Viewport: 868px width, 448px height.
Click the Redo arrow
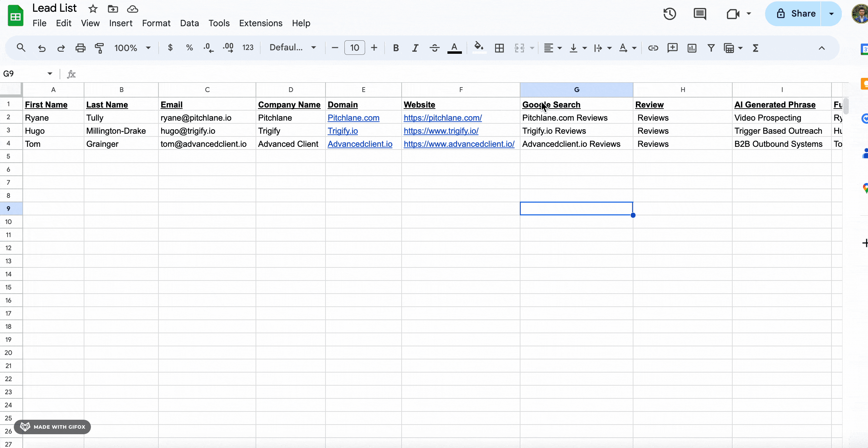click(61, 48)
